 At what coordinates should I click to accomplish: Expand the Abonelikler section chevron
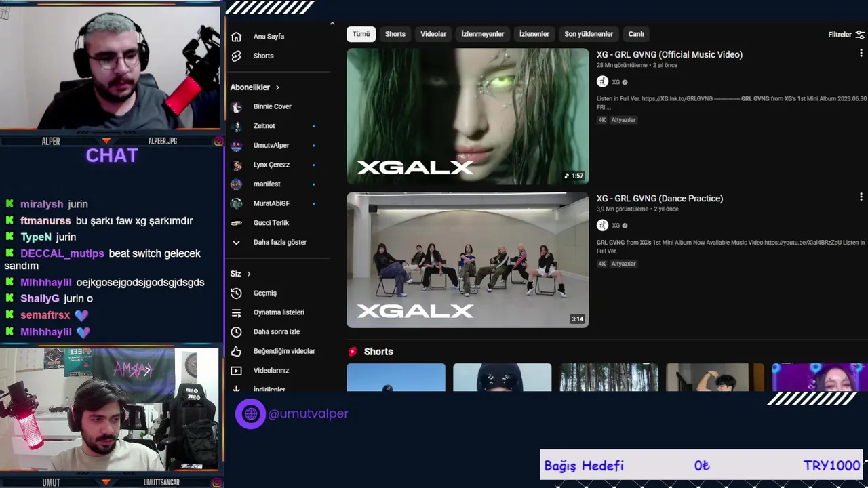(277, 87)
